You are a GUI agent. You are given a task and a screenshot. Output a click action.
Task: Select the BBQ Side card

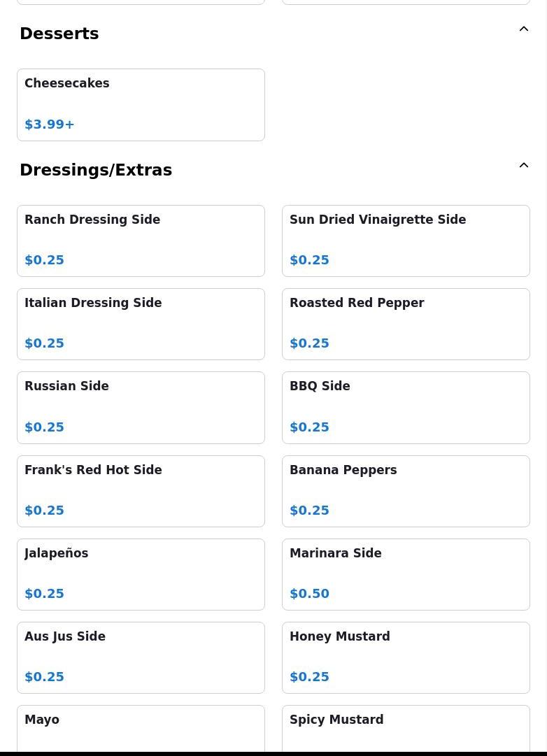[406, 408]
